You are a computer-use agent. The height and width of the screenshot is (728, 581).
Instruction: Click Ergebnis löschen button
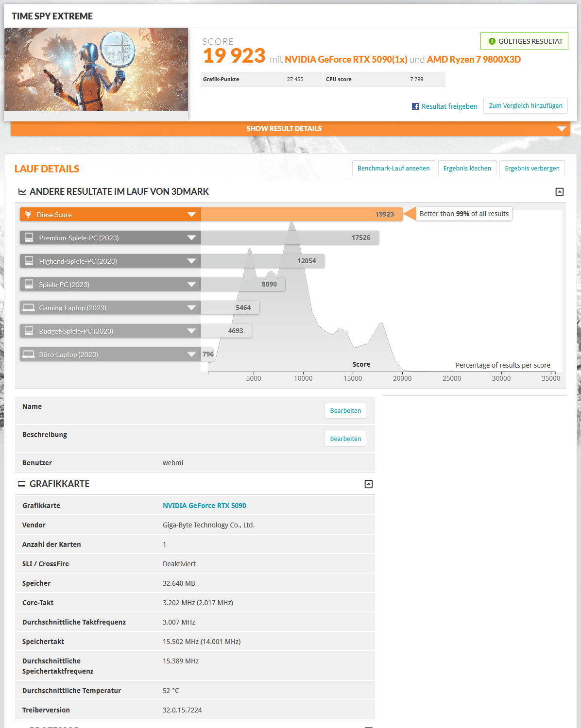click(x=467, y=169)
